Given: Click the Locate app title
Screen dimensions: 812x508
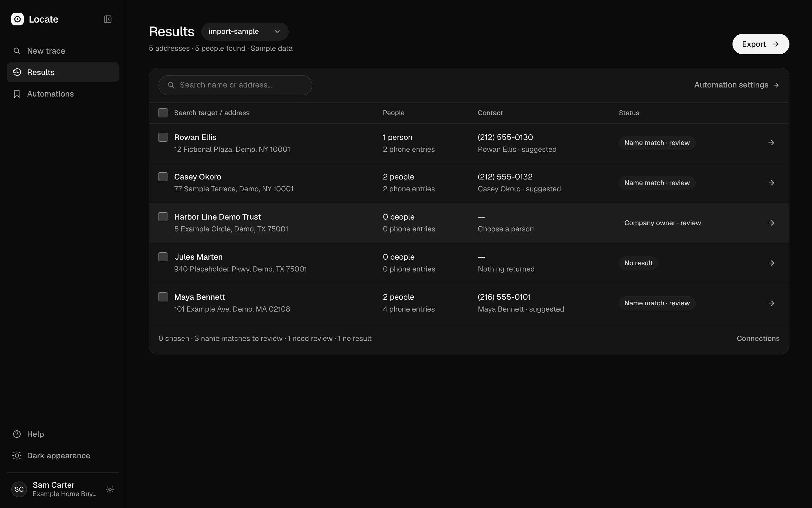Looking at the screenshot, I should pyautogui.click(x=44, y=19).
